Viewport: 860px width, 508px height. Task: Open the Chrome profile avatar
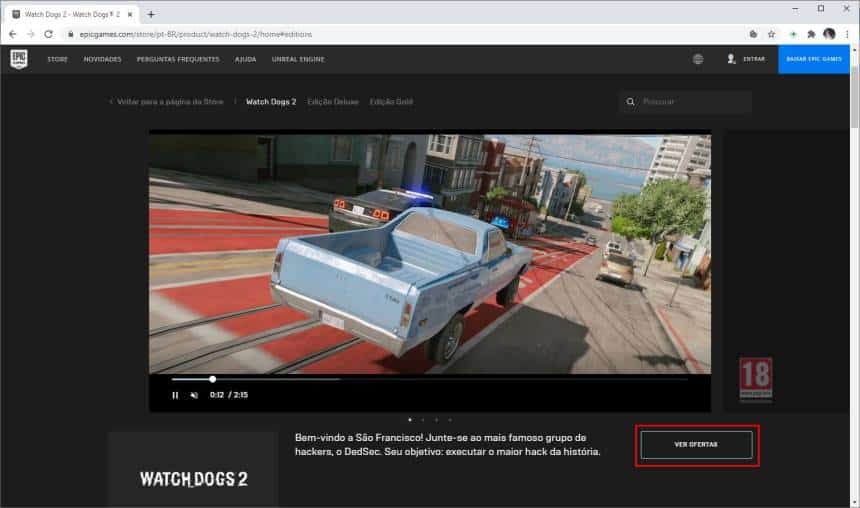pyautogui.click(x=829, y=34)
